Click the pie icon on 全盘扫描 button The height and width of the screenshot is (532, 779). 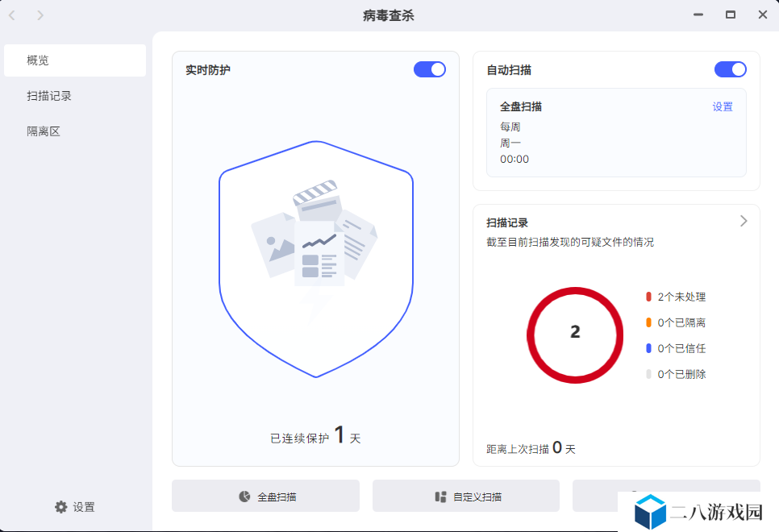(244, 497)
